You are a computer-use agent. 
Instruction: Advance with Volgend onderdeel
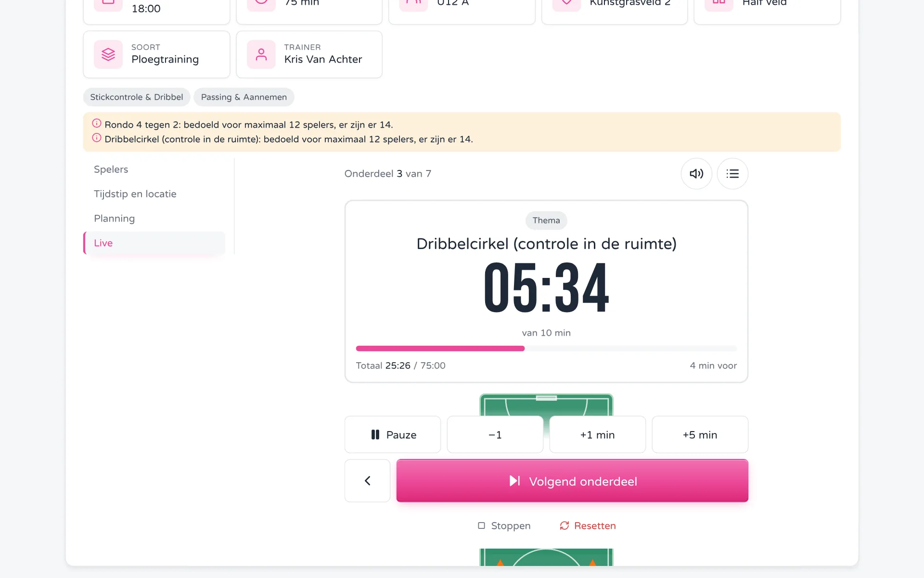click(572, 481)
